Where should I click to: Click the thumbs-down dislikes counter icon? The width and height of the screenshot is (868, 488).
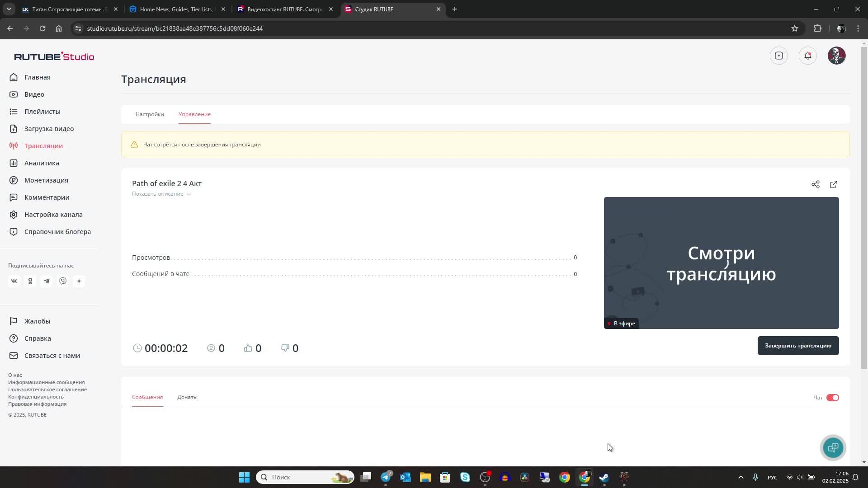[285, 348]
